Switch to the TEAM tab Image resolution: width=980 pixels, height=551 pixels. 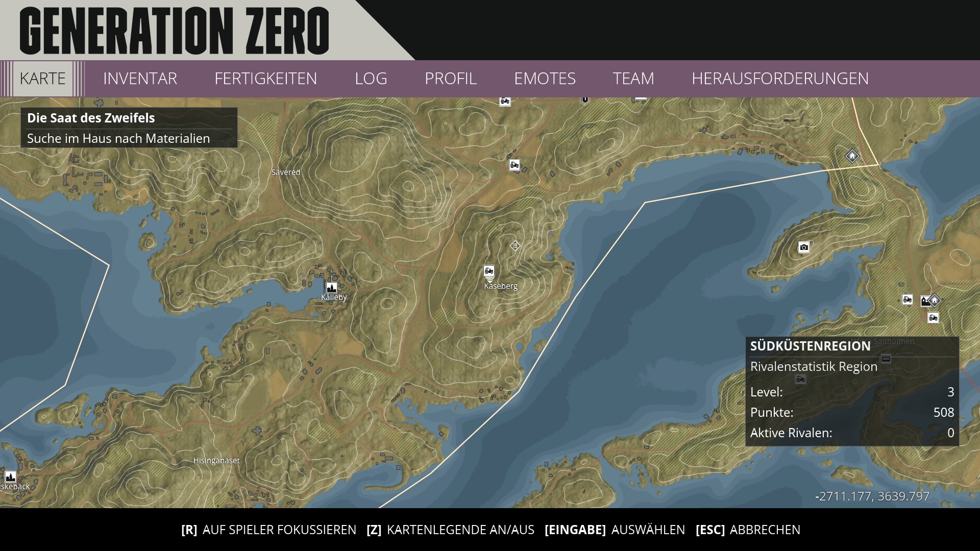(633, 79)
